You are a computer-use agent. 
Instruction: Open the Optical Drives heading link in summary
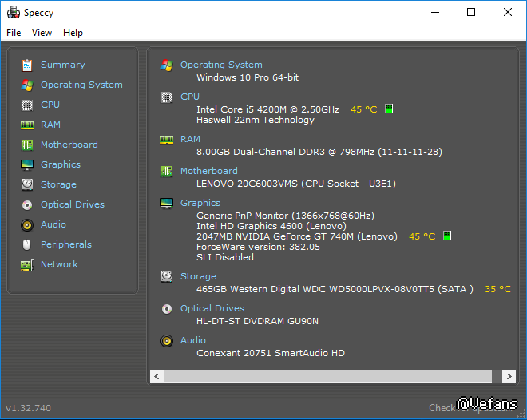[x=212, y=308]
